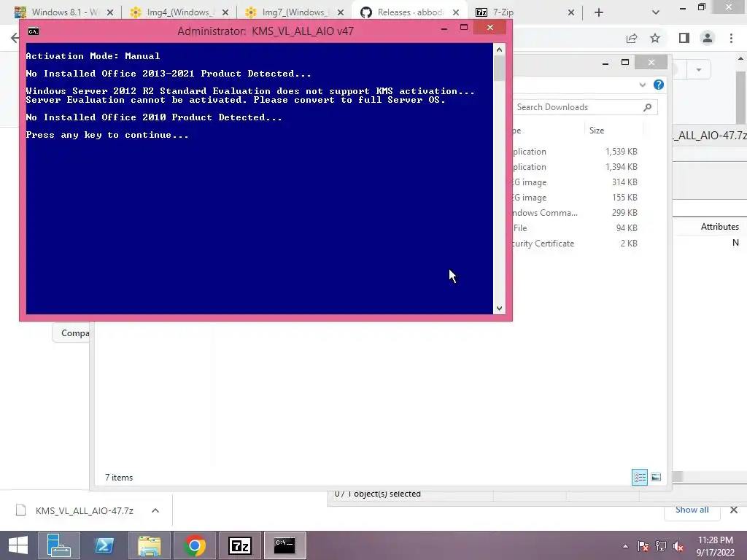
Task: Select the command prompt taskbar icon
Action: [285, 545]
